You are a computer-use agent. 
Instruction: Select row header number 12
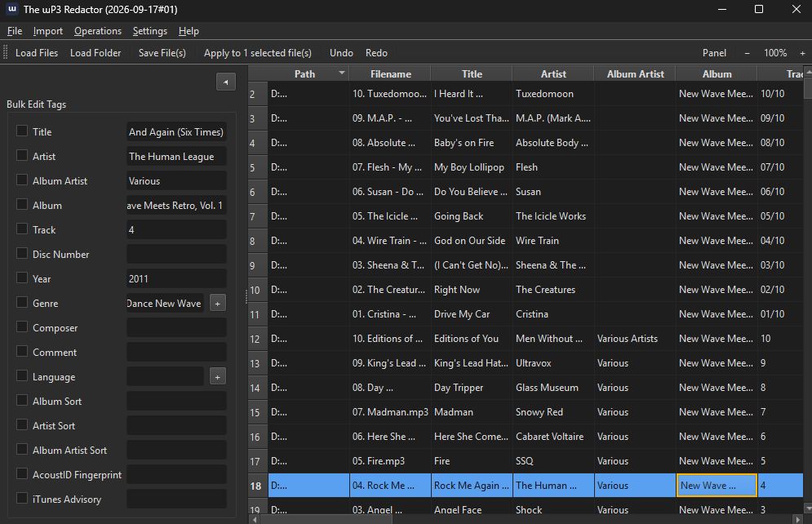(x=257, y=340)
